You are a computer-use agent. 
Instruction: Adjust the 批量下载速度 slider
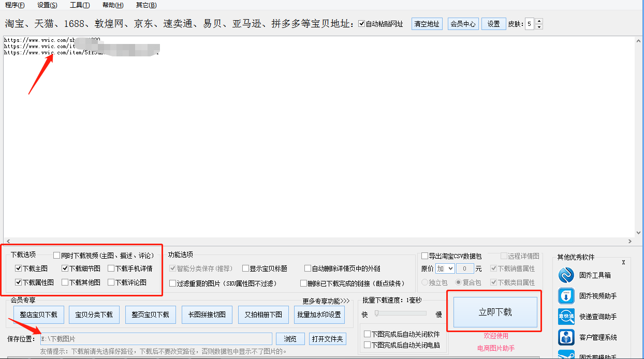click(x=376, y=313)
